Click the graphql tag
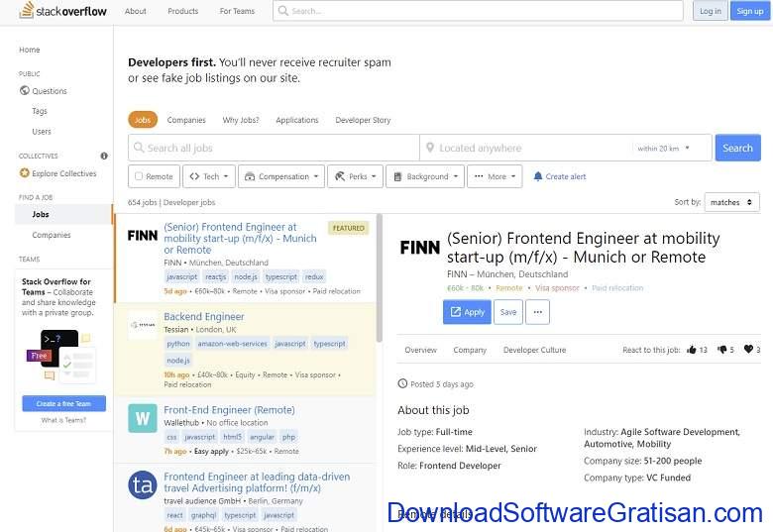This screenshot has height=532, width=773. click(203, 515)
